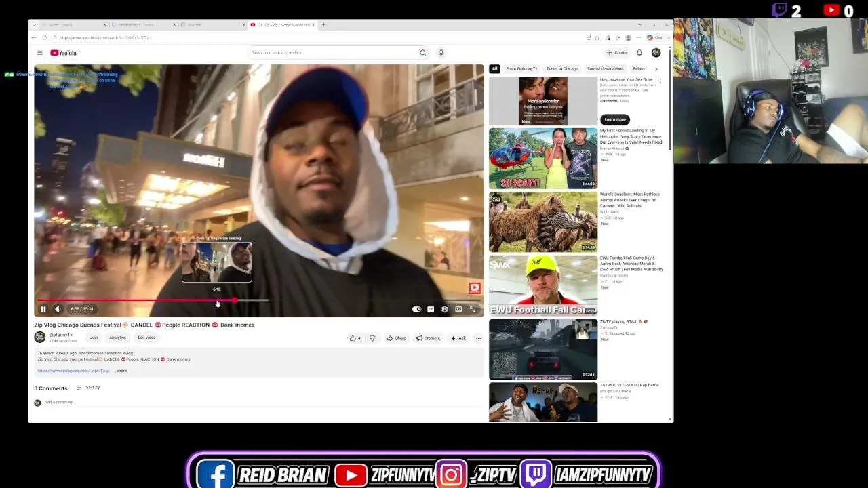This screenshot has width=868, height=488.
Task: Click the red card icon on the video
Action: (475, 287)
